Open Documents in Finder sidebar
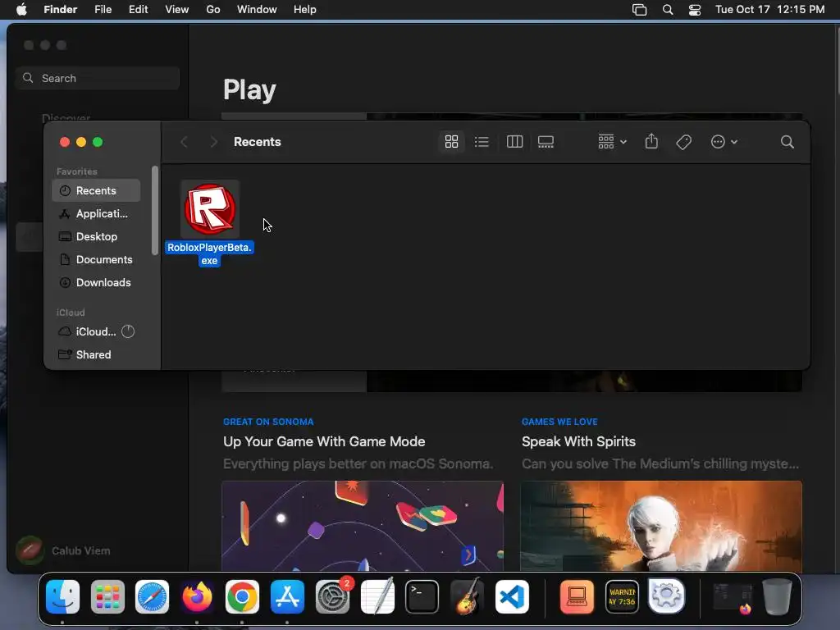Image resolution: width=840 pixels, height=630 pixels. 96,260
